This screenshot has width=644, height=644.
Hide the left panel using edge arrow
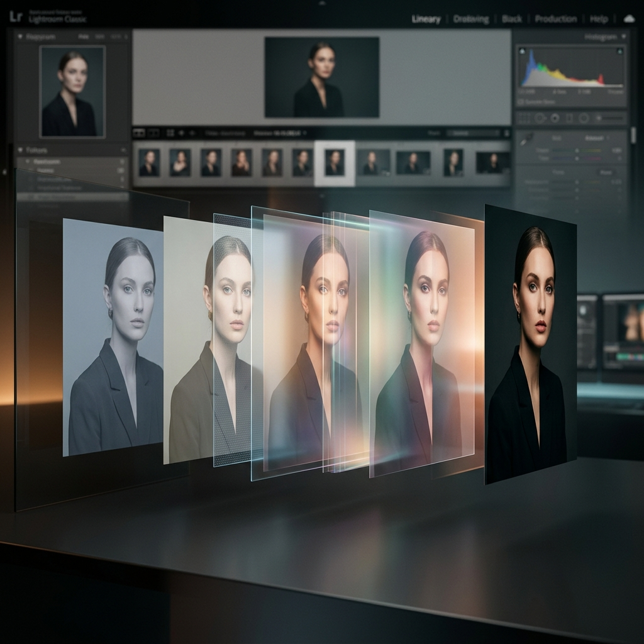click(4, 172)
